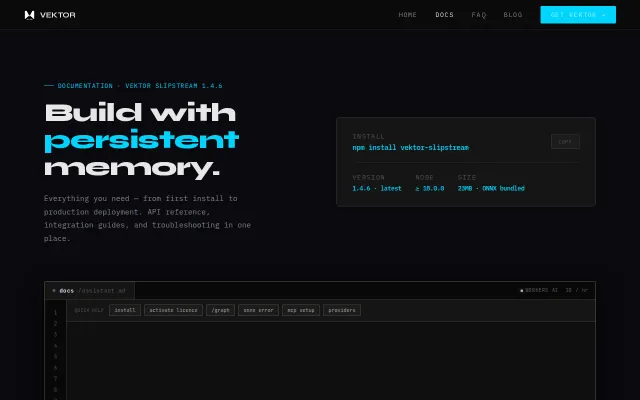Screen dimensions: 640x400
Task: Click the 'onnx error' quick help chip
Action: 258,310
